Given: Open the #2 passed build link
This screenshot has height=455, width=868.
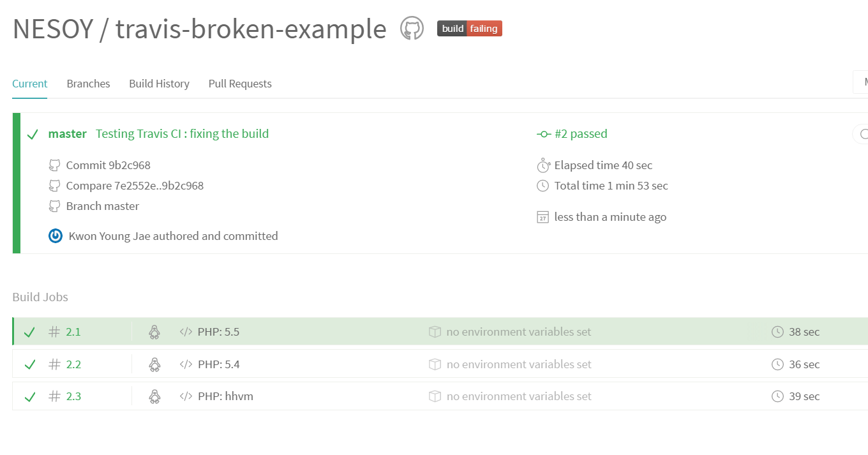Looking at the screenshot, I should pos(572,134).
